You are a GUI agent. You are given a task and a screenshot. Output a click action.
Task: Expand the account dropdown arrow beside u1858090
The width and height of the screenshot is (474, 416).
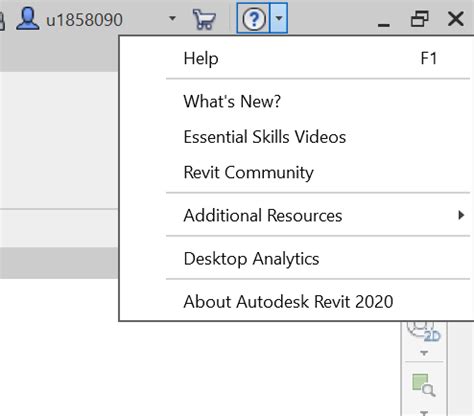(x=172, y=18)
